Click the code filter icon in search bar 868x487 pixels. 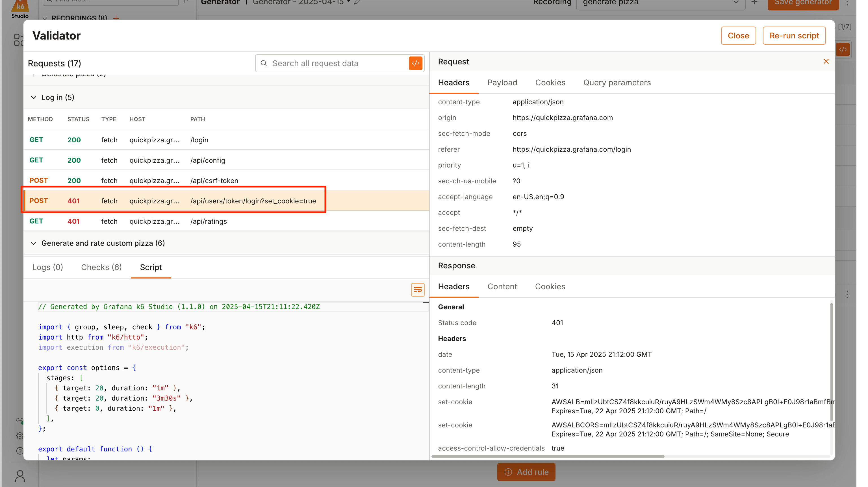(415, 63)
